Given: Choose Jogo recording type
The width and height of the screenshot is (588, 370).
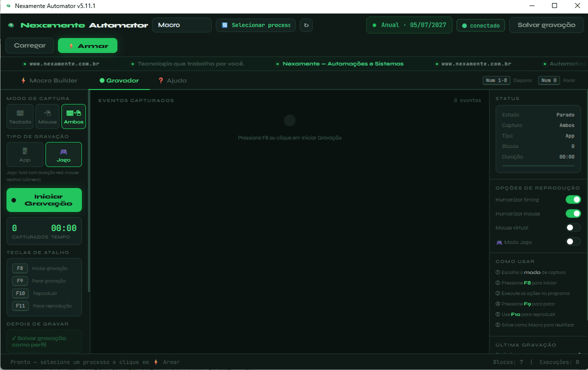Looking at the screenshot, I should 63,154.
